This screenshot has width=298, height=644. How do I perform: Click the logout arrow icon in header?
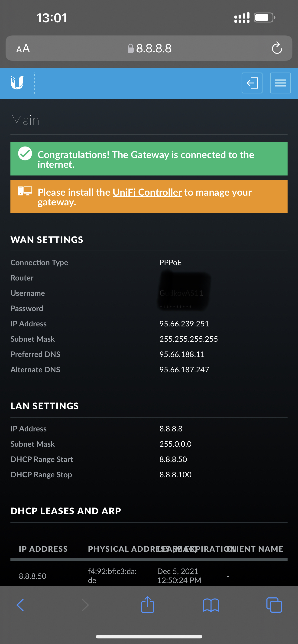point(252,83)
